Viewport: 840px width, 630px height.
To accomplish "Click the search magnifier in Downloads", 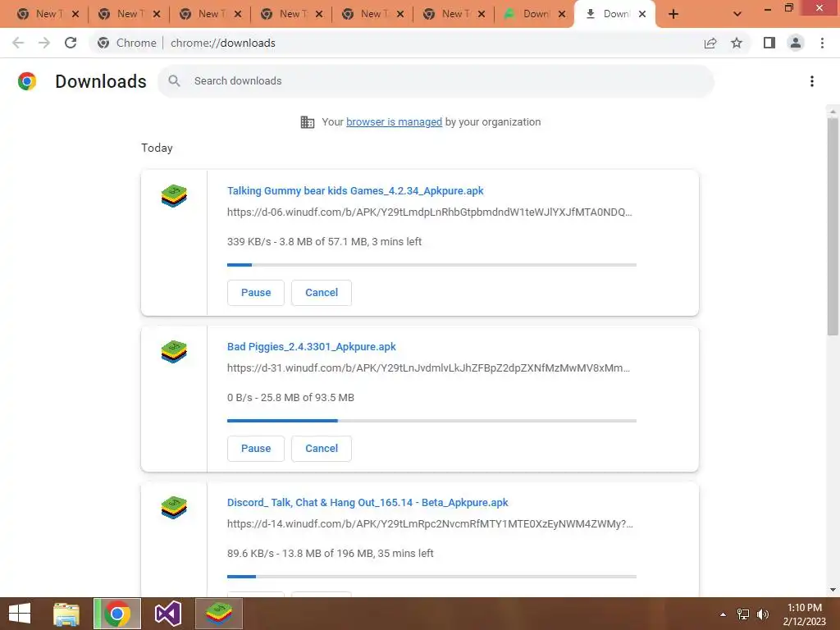I will [x=174, y=81].
